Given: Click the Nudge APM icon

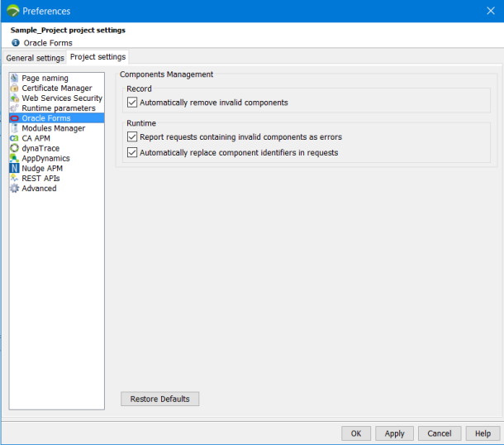Looking at the screenshot, I should (x=14, y=168).
